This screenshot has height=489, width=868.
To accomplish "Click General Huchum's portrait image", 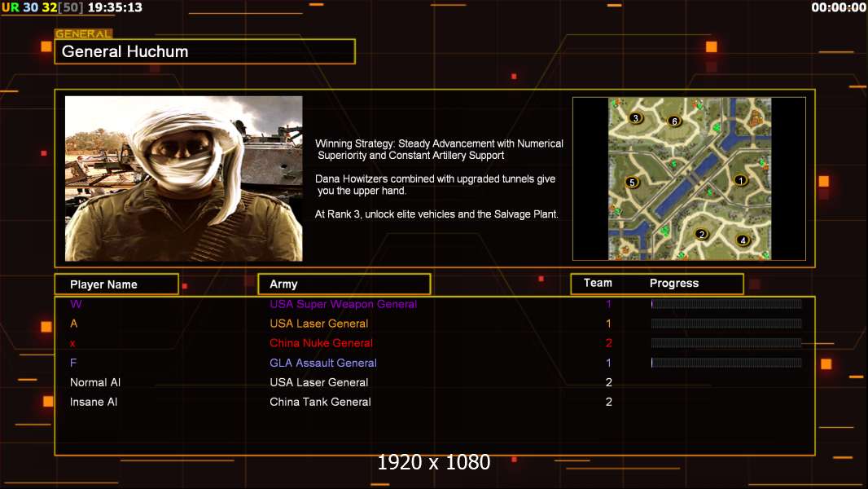I will click(183, 178).
